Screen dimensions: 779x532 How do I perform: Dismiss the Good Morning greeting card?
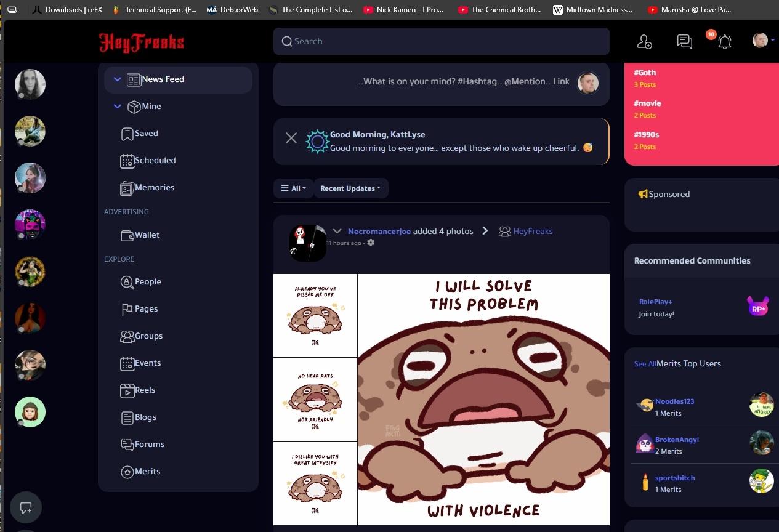click(x=291, y=138)
